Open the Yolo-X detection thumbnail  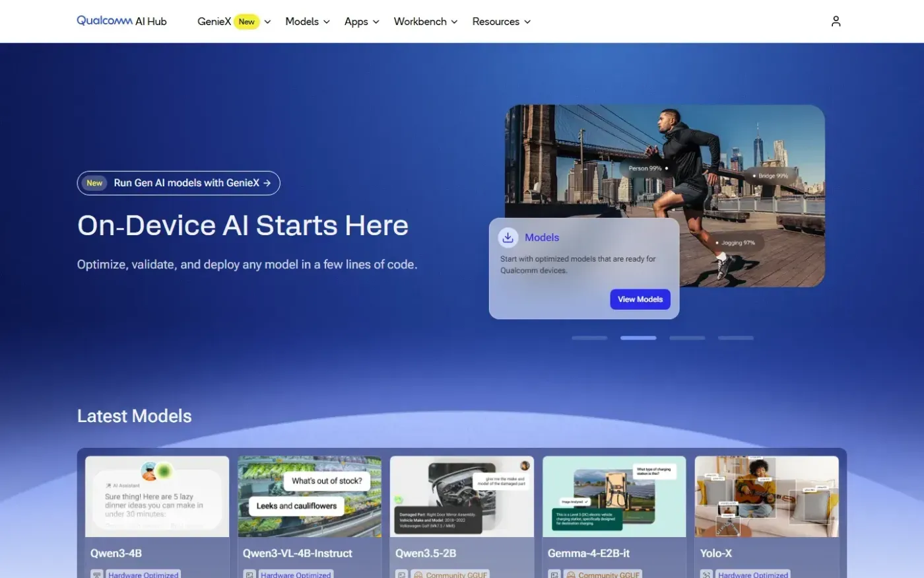(767, 496)
